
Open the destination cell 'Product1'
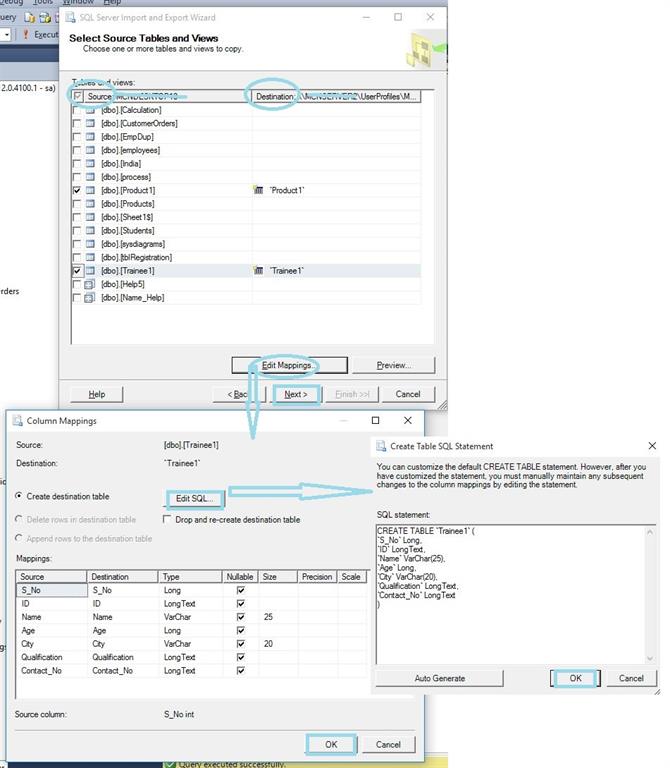click(336, 190)
